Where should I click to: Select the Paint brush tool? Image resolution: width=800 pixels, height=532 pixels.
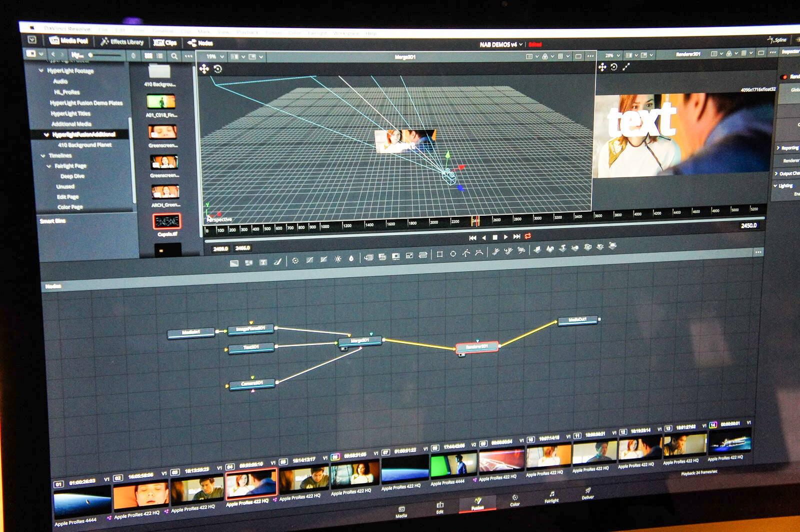click(x=277, y=262)
